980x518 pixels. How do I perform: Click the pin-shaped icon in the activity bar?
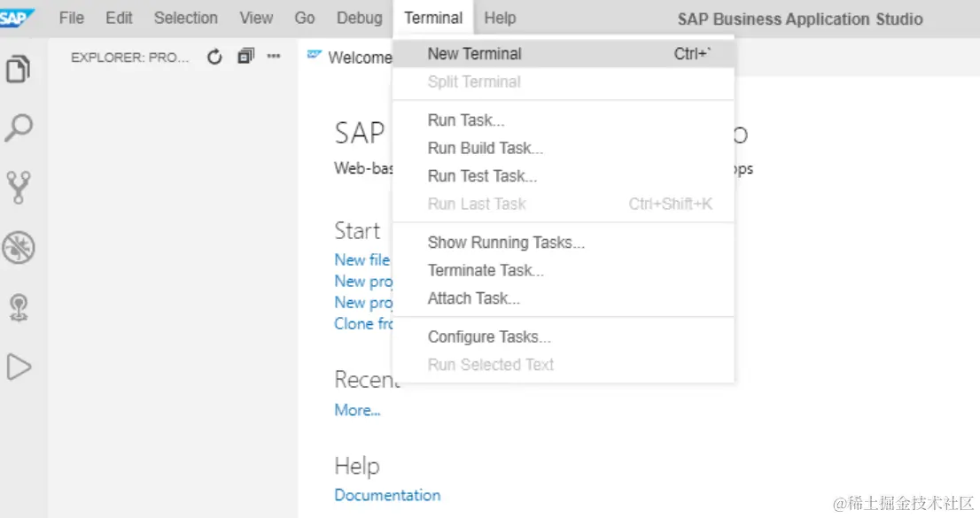(x=18, y=307)
